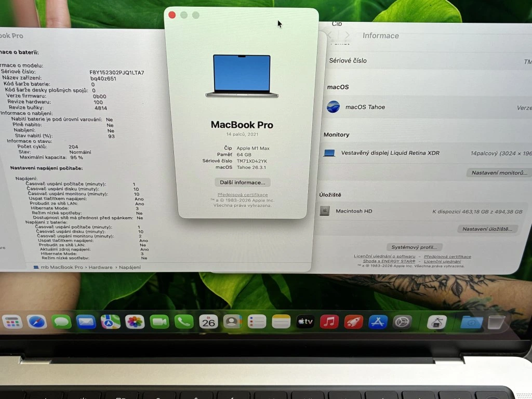Click the MacBook Pro image in About window

[x=242, y=76]
